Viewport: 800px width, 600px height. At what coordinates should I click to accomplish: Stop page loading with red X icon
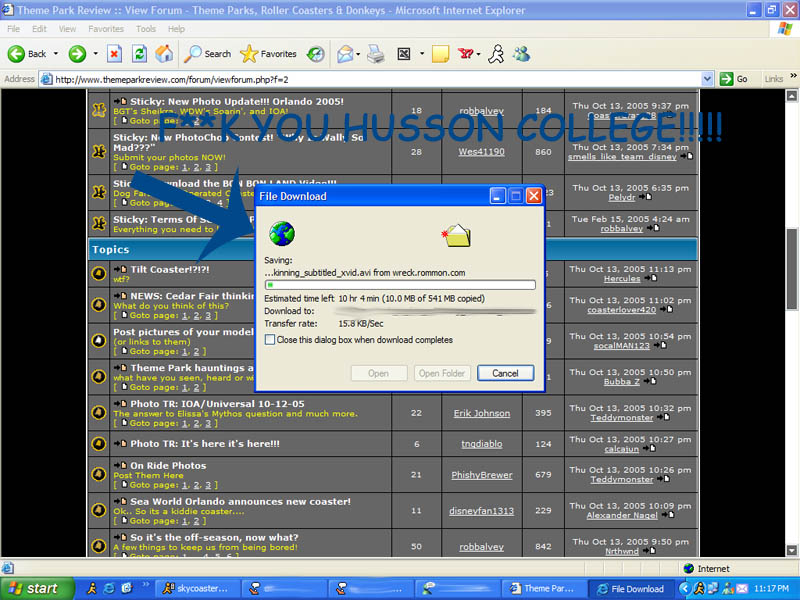coord(114,54)
